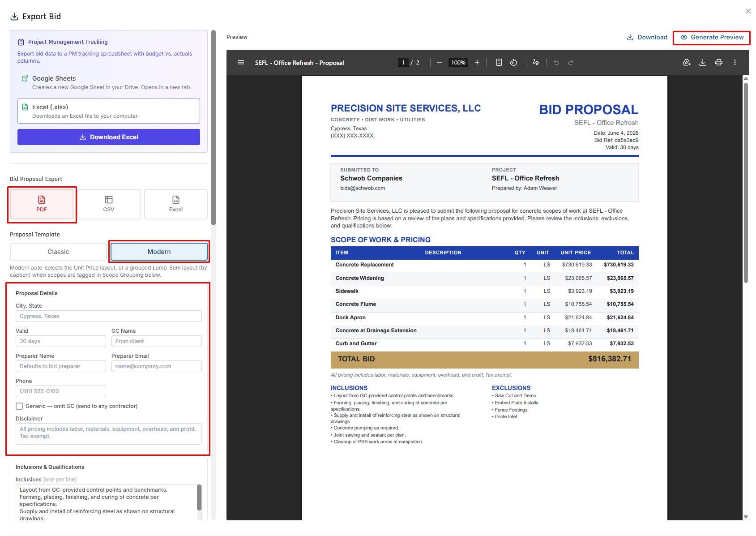Click the left panel vertical scrollbar

click(x=214, y=128)
